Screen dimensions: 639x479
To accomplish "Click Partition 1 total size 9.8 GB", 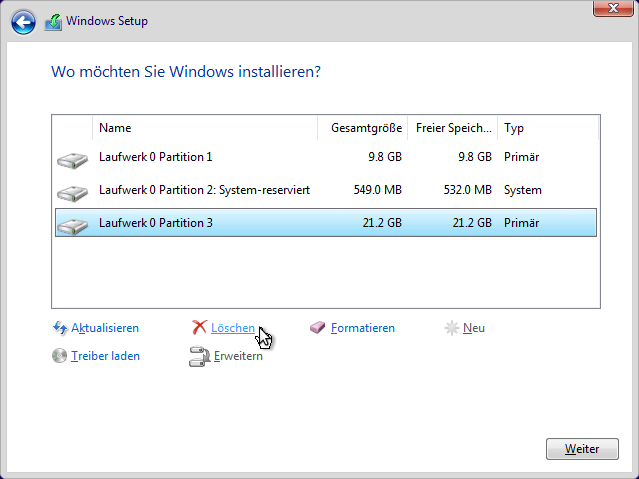I will 385,157.
